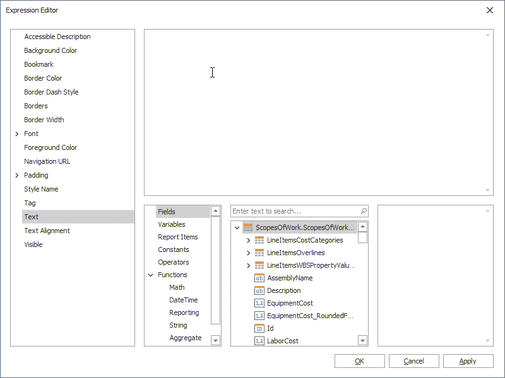Collapse the ScopesOfWork data source node

point(237,228)
